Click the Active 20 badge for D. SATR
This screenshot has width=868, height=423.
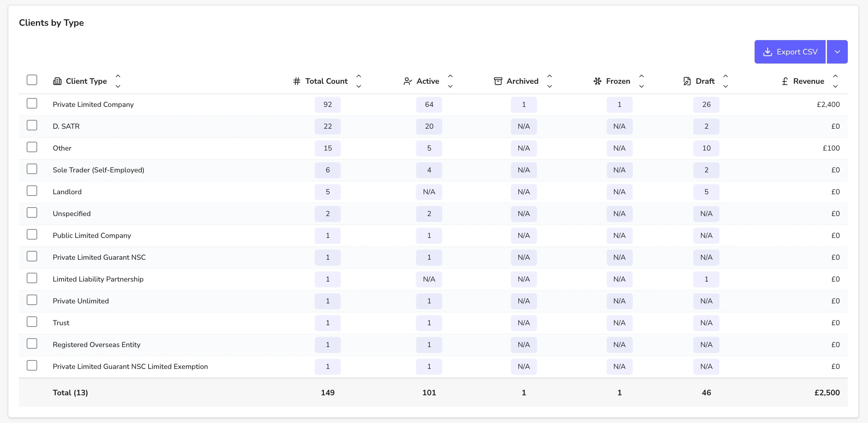click(429, 126)
